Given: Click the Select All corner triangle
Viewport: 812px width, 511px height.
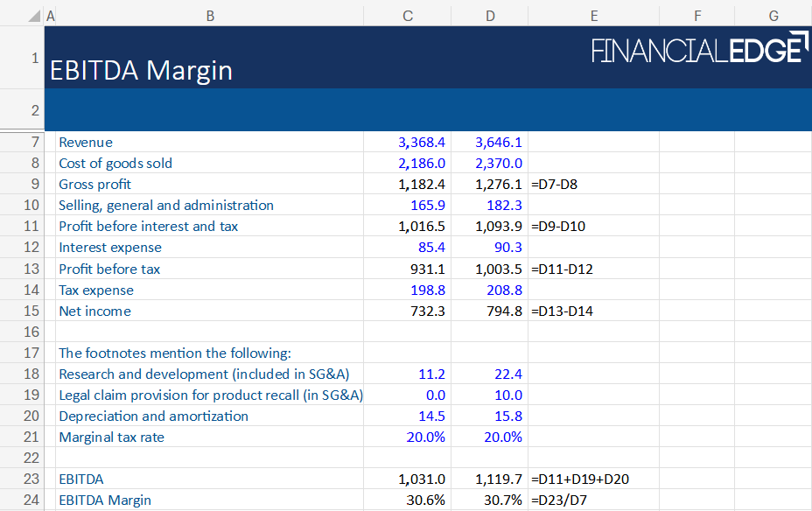Looking at the screenshot, I should tap(31, 16).
